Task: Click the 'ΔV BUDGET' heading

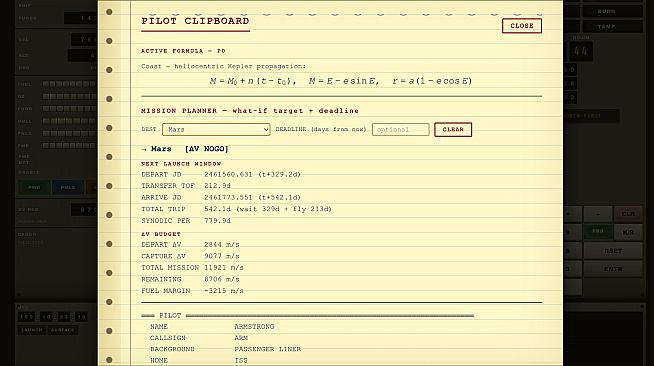Action: (x=161, y=234)
